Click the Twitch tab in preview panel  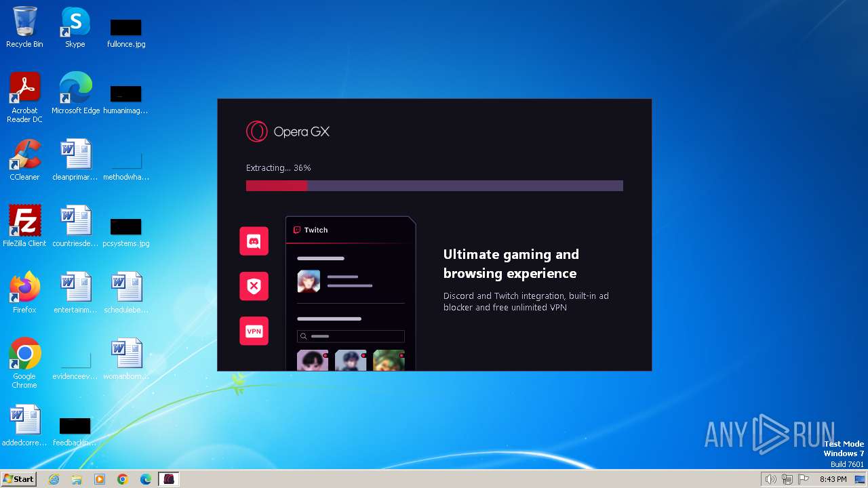[x=311, y=230]
